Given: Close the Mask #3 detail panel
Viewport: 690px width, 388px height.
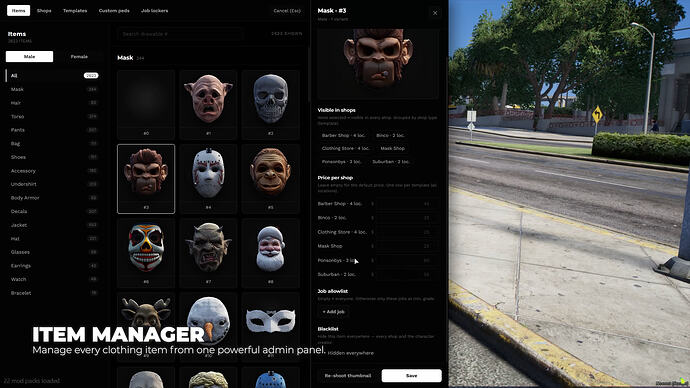Looking at the screenshot, I should tap(435, 13).
